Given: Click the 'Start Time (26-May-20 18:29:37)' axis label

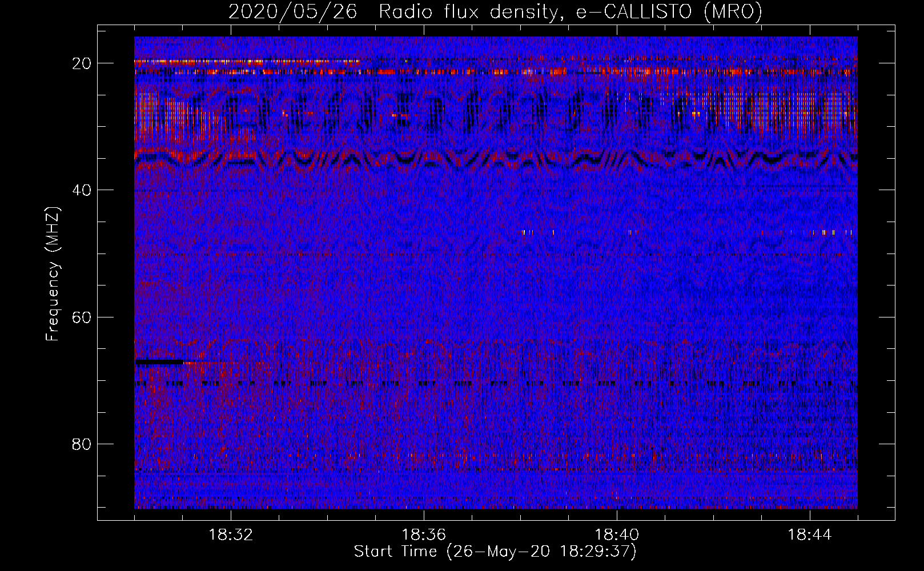Looking at the screenshot, I should point(495,552).
